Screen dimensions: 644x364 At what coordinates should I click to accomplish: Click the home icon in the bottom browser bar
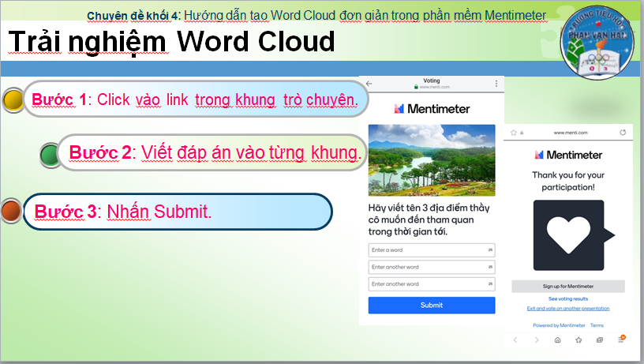pos(557,340)
